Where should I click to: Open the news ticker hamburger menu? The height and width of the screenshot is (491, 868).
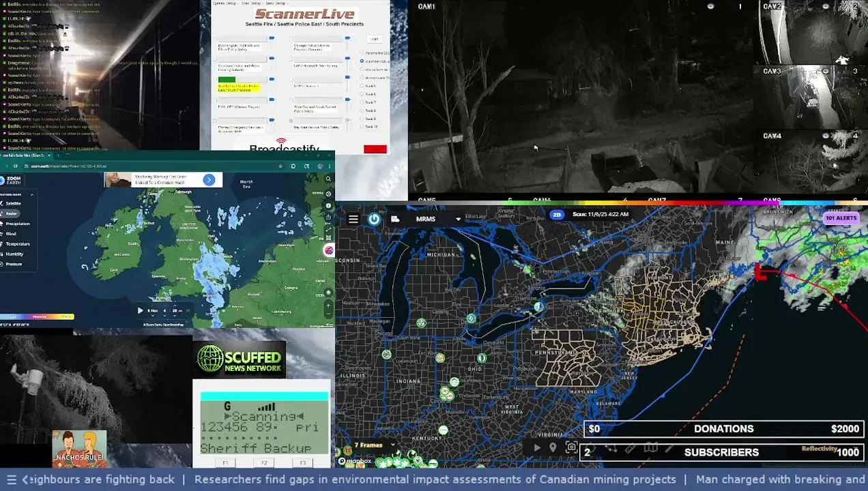pyautogui.click(x=11, y=479)
